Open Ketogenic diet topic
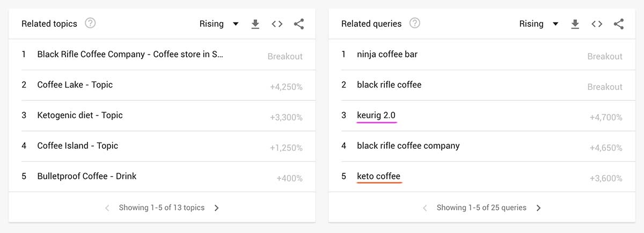This screenshot has height=233, width=644. click(x=80, y=115)
